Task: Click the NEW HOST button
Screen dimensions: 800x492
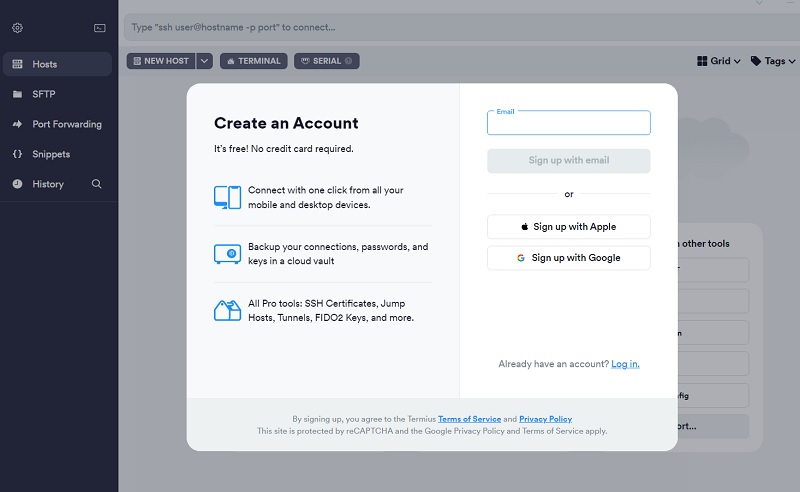Action: (160, 61)
